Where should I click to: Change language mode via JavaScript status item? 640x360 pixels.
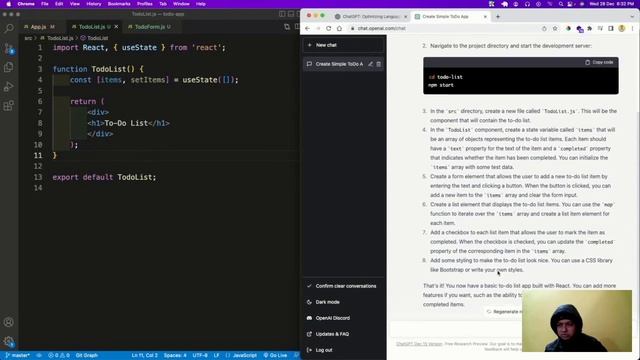tap(242, 356)
